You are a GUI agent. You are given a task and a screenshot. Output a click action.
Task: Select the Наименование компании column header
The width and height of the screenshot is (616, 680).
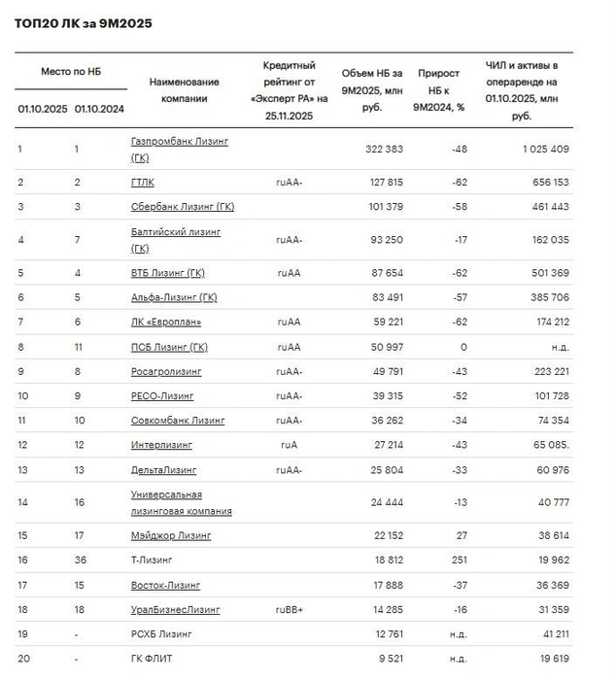[x=184, y=90]
